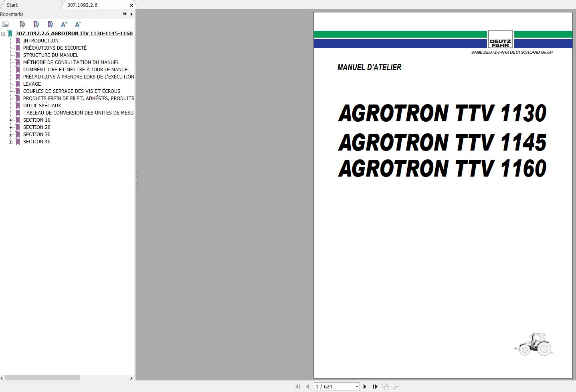Click the panel splitter grip handle
Screen dimensions: 576x392
[x=137, y=180]
